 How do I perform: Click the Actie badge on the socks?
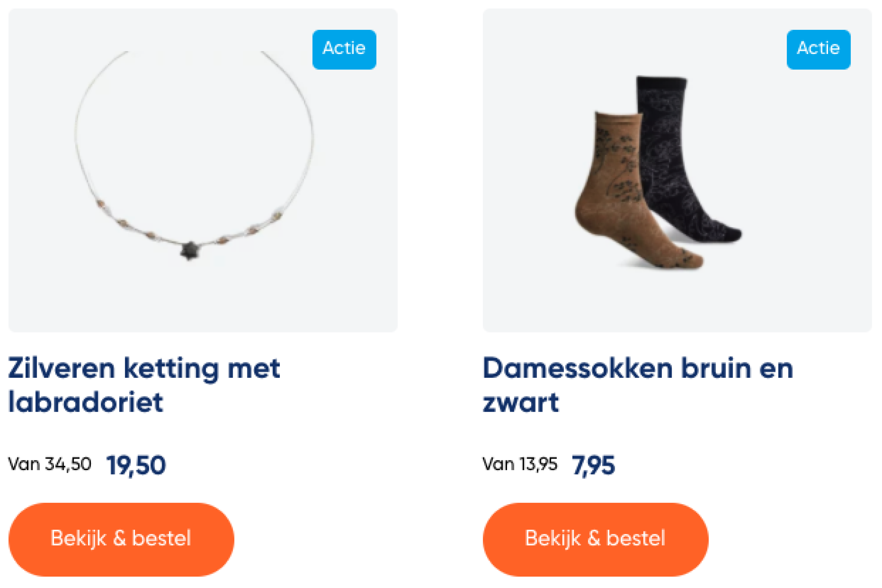point(819,49)
